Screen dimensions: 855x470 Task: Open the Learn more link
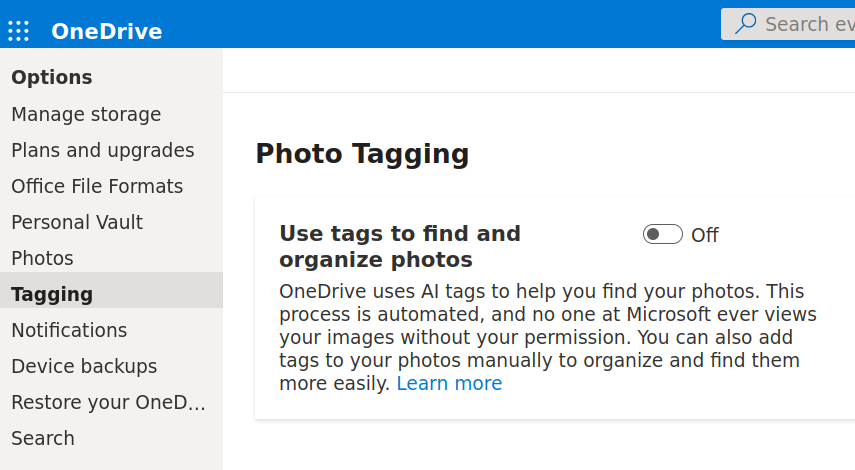pyautogui.click(x=449, y=384)
